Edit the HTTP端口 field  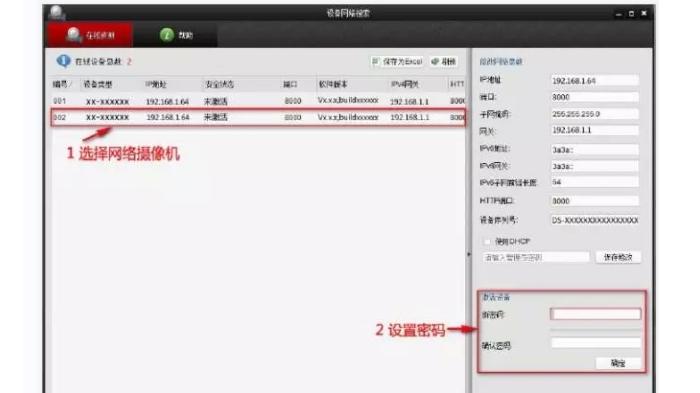594,201
